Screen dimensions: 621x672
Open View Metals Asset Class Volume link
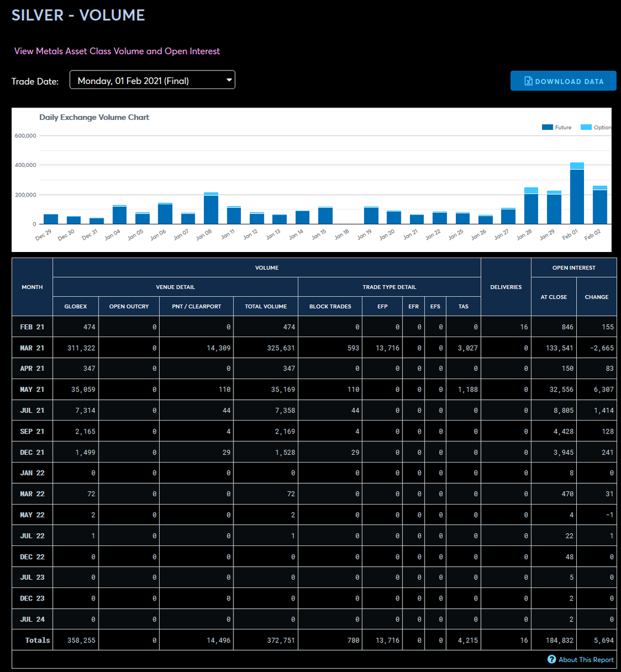(117, 51)
